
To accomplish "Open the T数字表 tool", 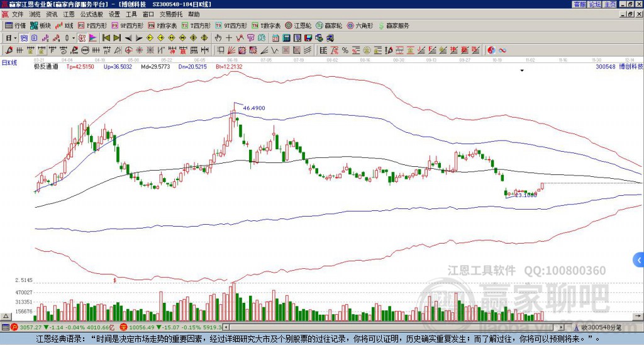I will (266, 25).
